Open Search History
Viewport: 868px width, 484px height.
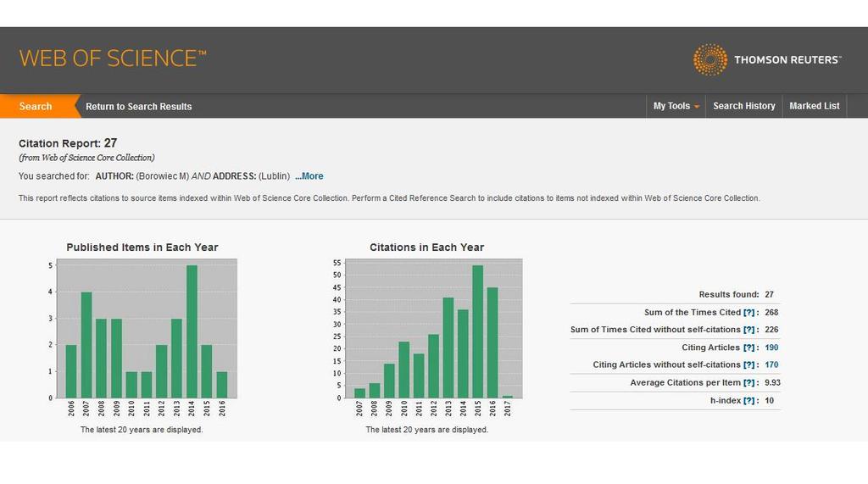[743, 106]
